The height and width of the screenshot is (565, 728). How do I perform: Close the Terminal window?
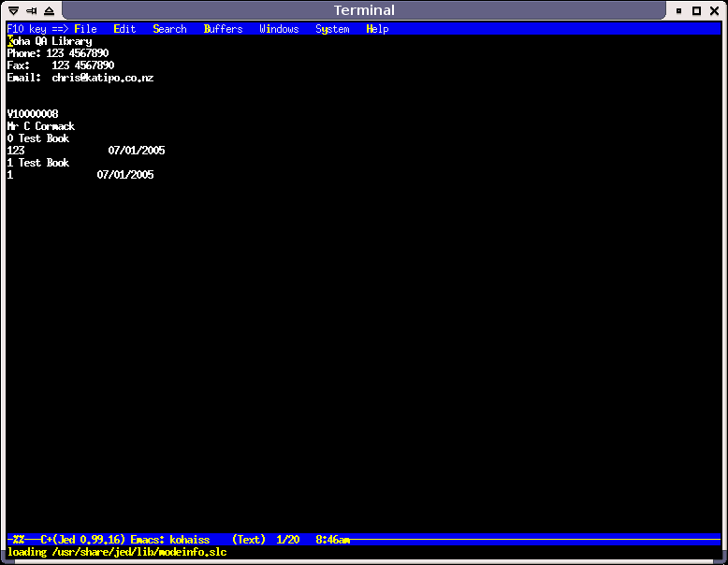715,10
